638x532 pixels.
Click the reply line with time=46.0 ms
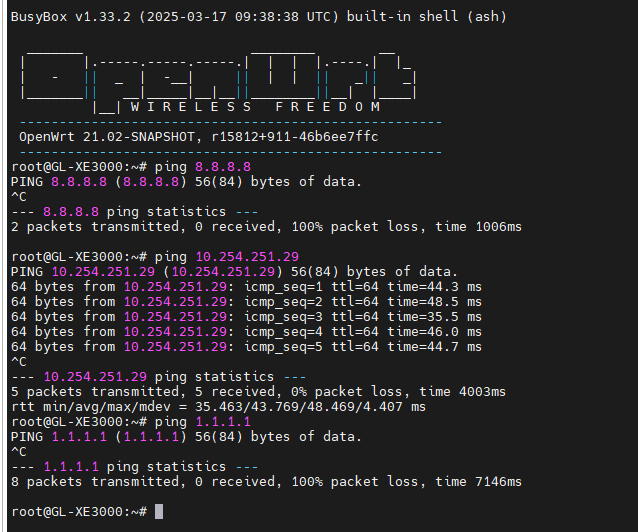click(246, 331)
